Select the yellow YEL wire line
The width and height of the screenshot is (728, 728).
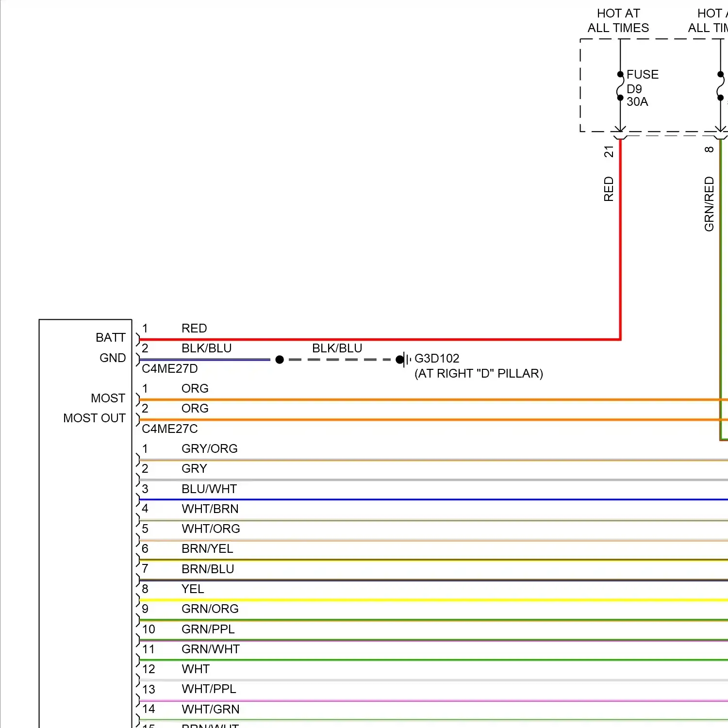(433, 600)
